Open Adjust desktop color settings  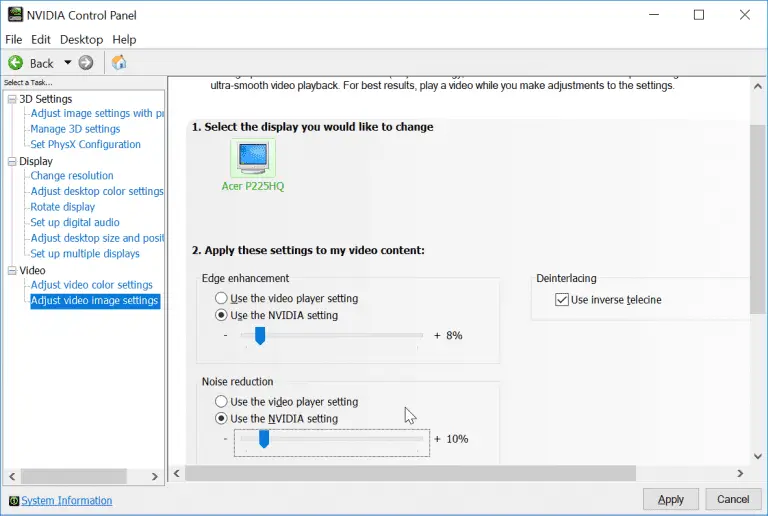click(97, 191)
